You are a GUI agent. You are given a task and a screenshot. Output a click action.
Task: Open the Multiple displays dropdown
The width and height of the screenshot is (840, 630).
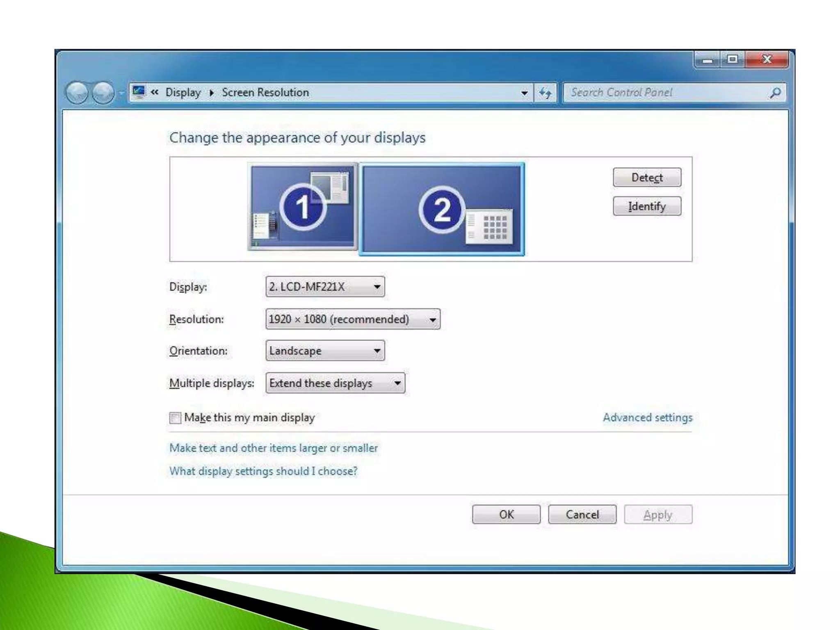[x=335, y=383]
